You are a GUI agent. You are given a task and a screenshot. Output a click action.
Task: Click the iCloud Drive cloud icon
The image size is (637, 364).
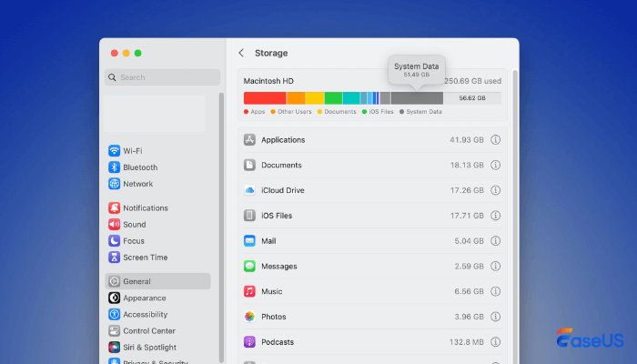pos(249,190)
